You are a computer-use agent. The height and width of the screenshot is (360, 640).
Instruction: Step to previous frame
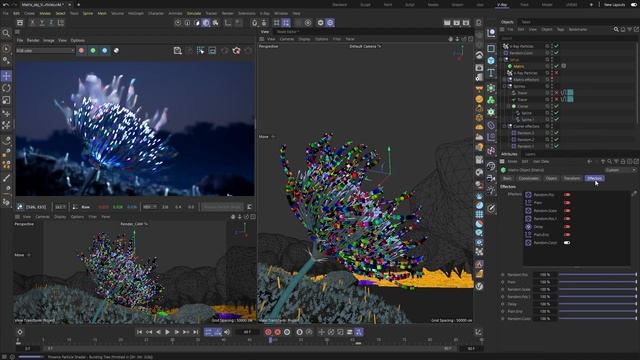tap(158, 332)
